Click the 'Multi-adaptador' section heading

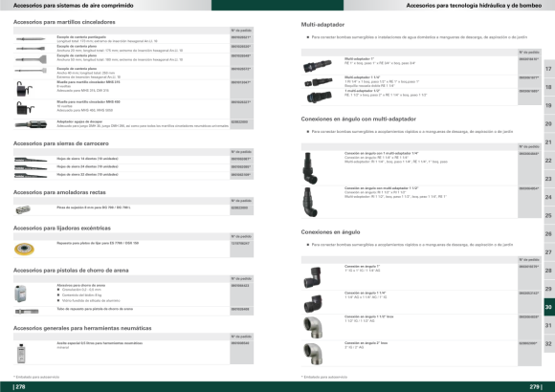coord(322,25)
